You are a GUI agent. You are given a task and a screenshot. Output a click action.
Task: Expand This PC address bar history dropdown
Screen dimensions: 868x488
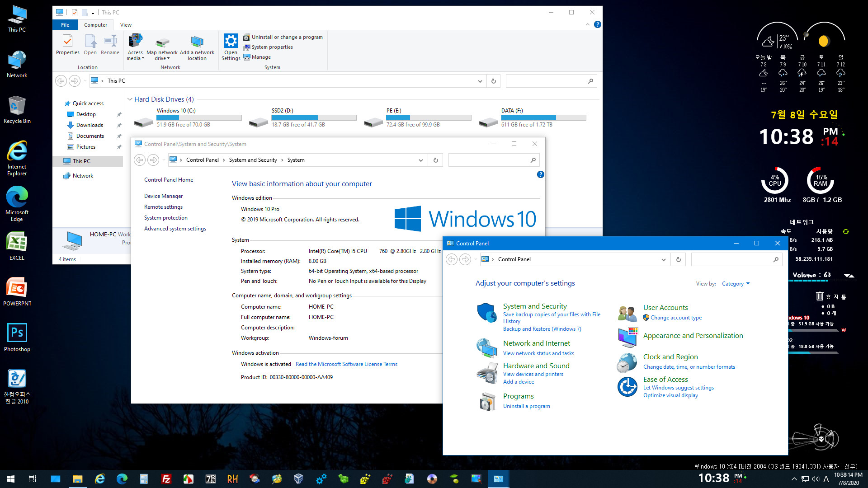pyautogui.click(x=480, y=81)
